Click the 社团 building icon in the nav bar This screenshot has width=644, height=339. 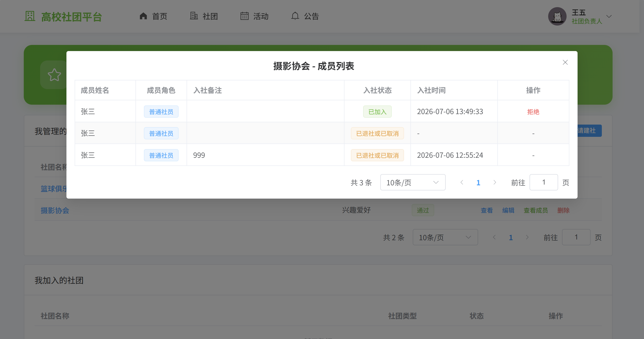(x=194, y=16)
